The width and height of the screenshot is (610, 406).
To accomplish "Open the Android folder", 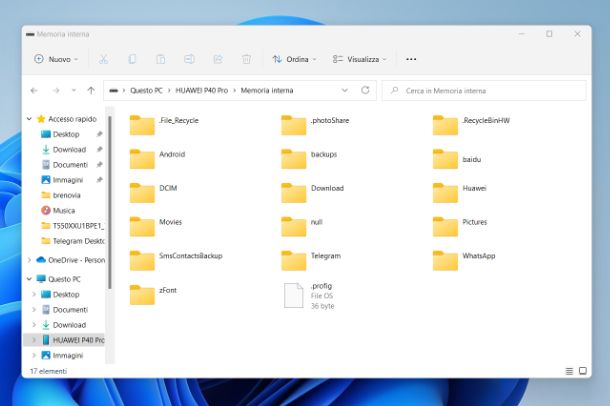I will point(158,159).
